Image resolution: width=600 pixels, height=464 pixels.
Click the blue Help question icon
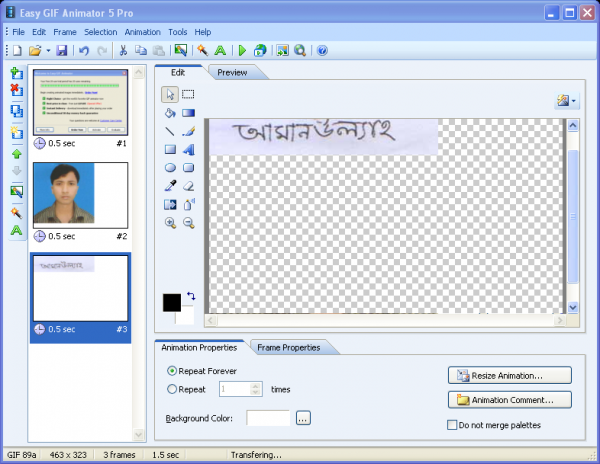(322, 50)
